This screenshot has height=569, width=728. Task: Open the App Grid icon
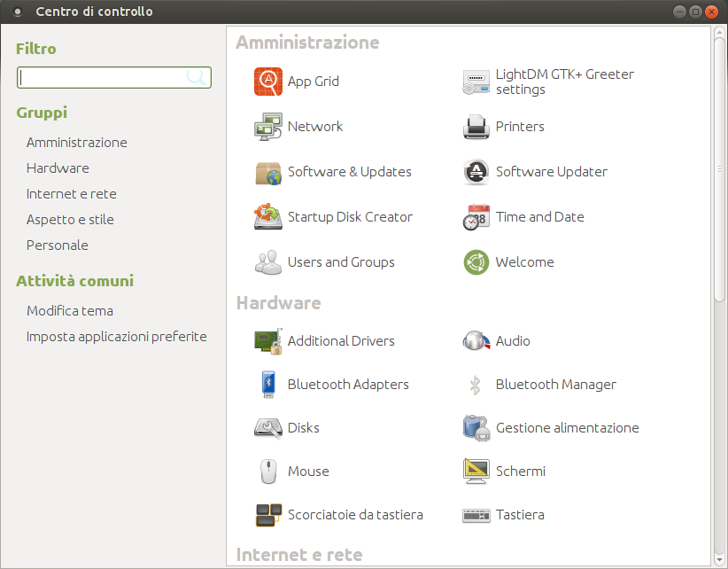tap(267, 82)
